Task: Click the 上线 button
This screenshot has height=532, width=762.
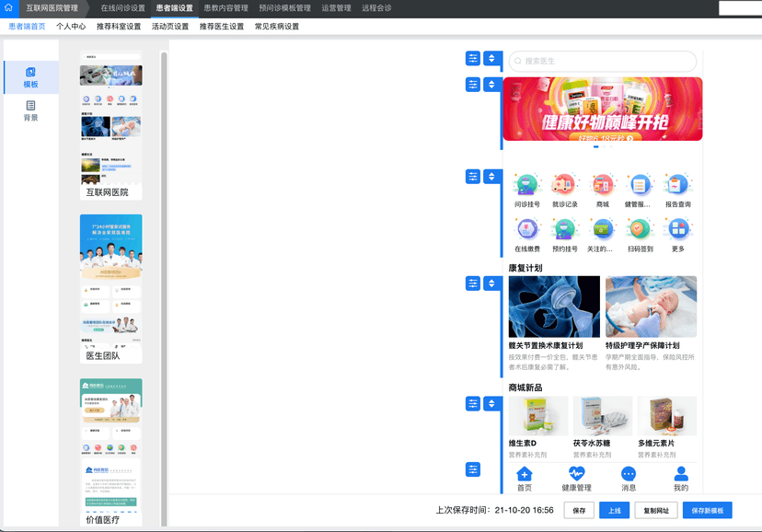Action: coord(614,510)
